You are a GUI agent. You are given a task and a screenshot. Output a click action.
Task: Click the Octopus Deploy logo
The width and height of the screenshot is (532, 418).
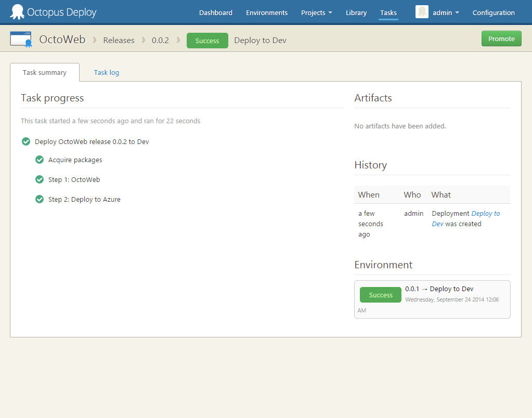(52, 11)
